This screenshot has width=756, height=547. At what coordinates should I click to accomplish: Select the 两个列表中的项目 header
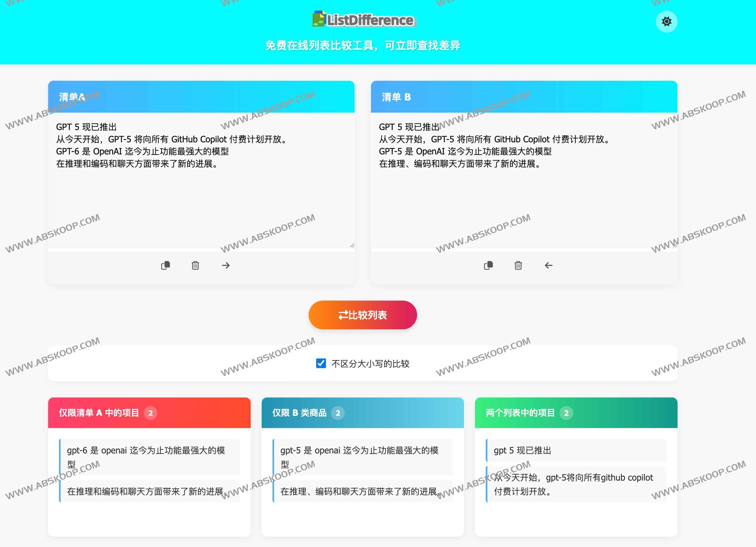tap(520, 413)
